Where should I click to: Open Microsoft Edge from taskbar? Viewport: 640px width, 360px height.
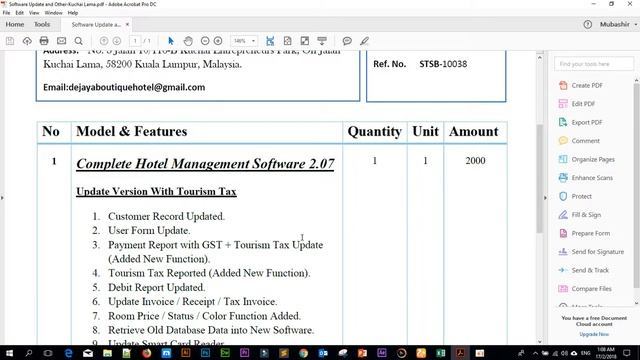pyautogui.click(x=68, y=353)
